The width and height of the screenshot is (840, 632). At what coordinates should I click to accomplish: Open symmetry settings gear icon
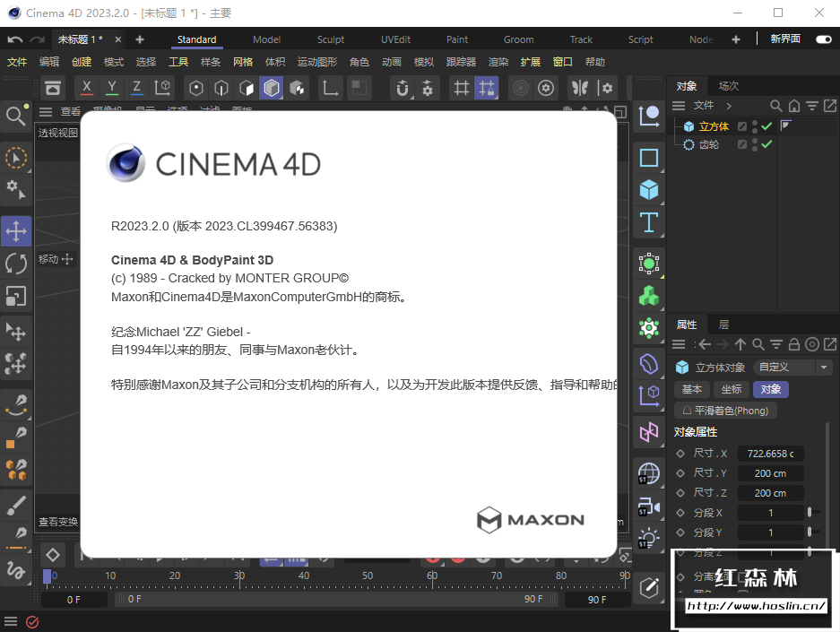(605, 88)
